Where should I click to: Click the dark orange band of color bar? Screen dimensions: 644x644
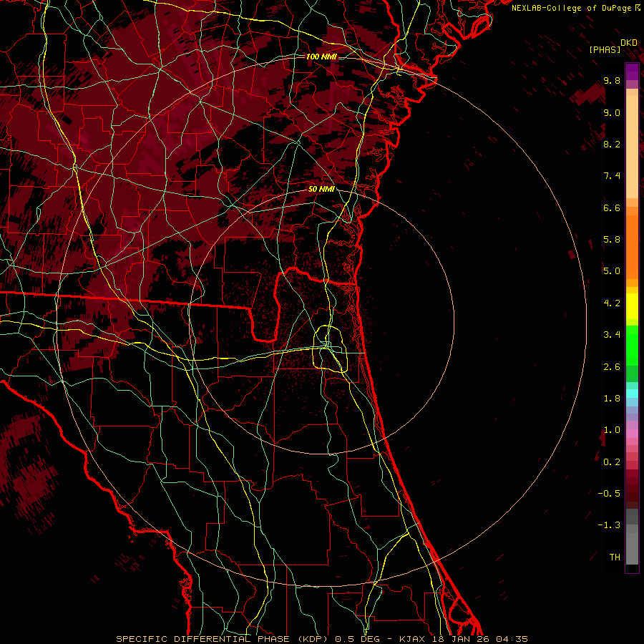pyautogui.click(x=632, y=247)
